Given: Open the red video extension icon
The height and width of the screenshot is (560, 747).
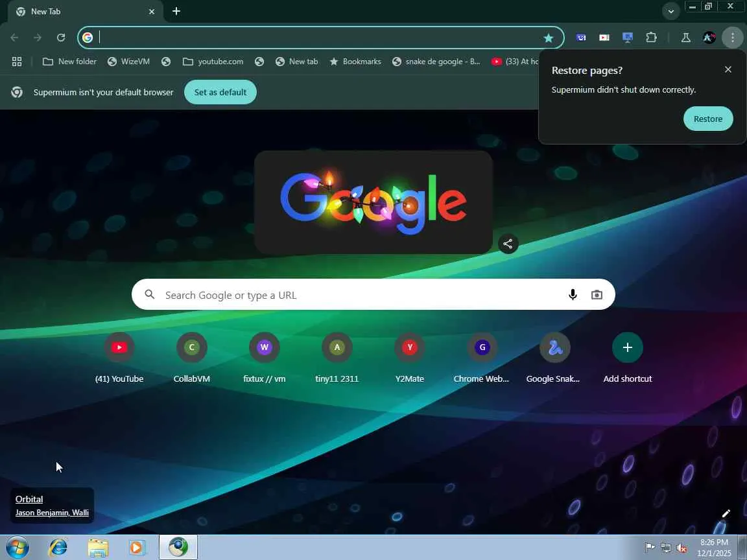Looking at the screenshot, I should pyautogui.click(x=604, y=38).
